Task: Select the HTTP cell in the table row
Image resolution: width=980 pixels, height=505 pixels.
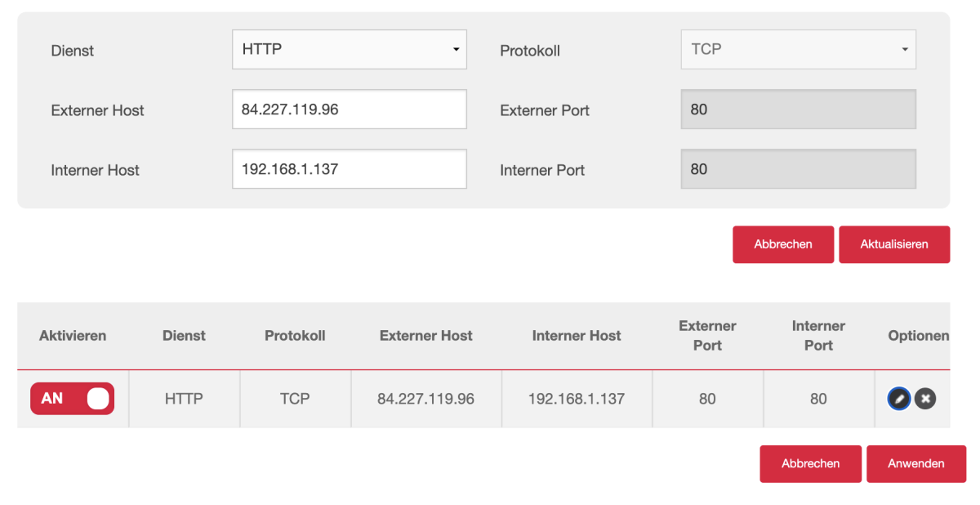Action: 184,399
